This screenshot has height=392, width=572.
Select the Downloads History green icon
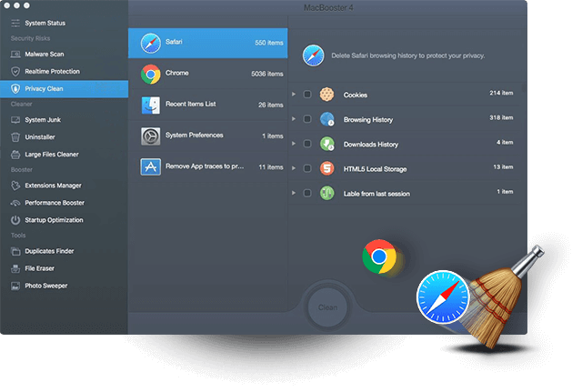pyautogui.click(x=326, y=144)
